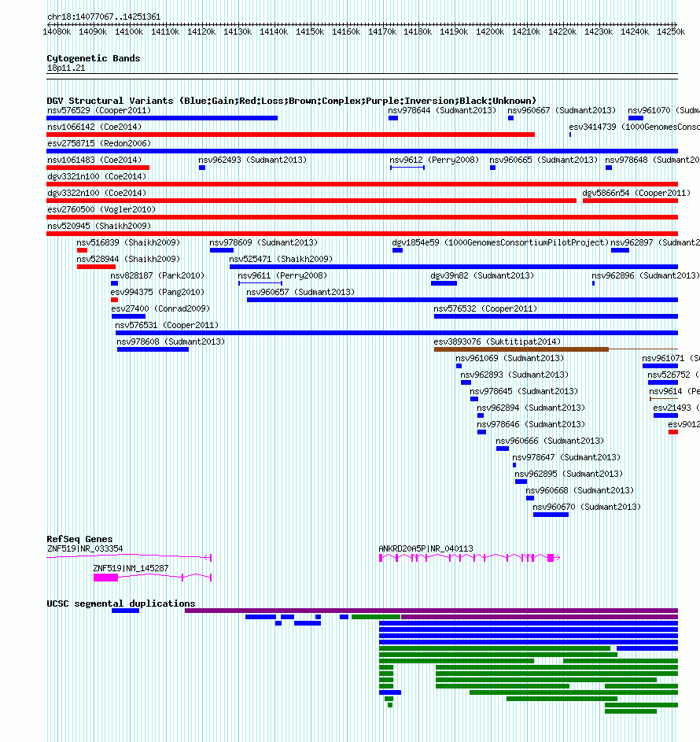Screen dimensions: 700x742
Task: Click nsv978645 (Sudmant2013) label
Action: [x=524, y=391]
